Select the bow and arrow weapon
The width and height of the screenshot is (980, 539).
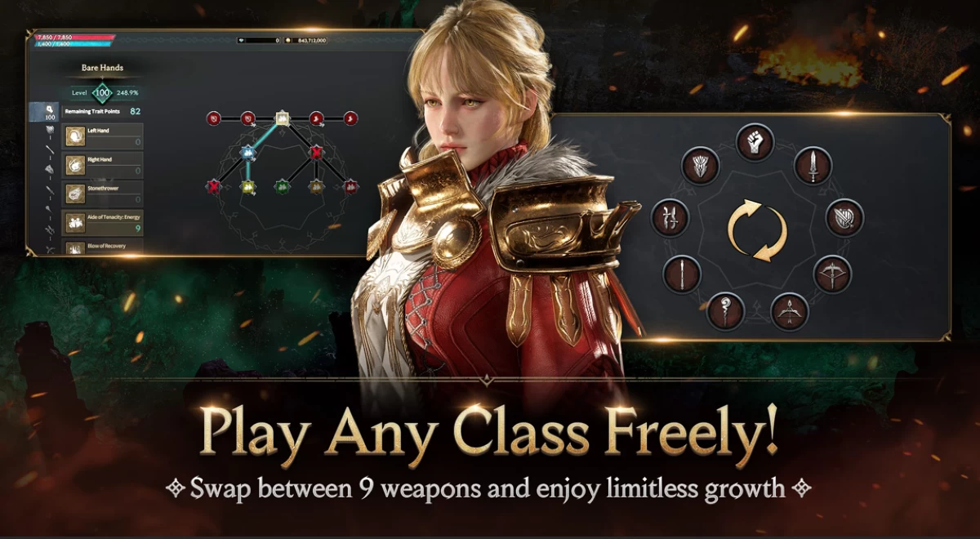pyautogui.click(x=790, y=311)
